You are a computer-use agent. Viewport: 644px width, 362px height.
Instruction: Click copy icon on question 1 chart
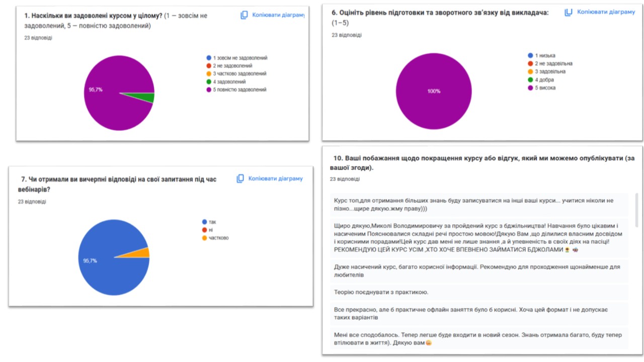[x=244, y=15]
